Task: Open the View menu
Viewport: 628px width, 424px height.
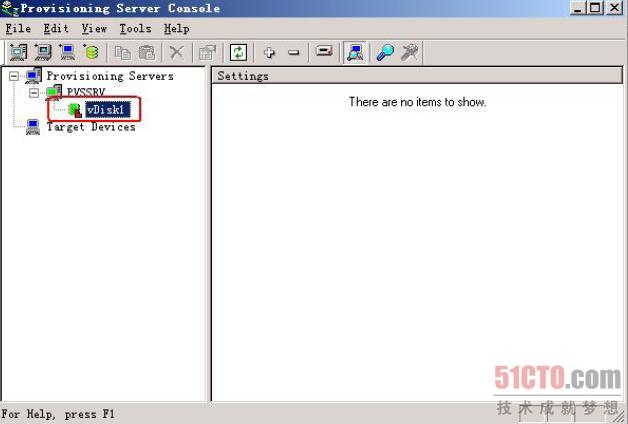Action: [x=94, y=29]
